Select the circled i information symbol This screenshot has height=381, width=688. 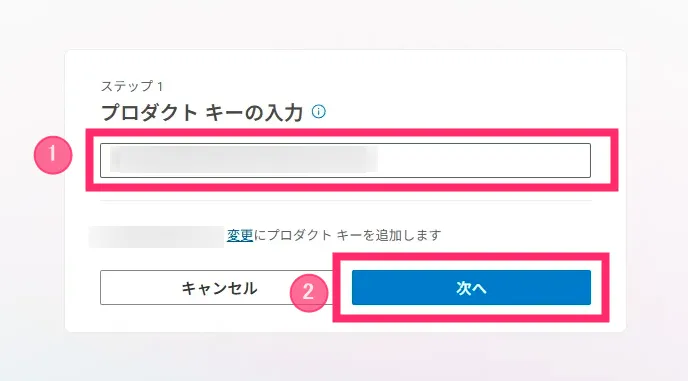[x=319, y=111]
